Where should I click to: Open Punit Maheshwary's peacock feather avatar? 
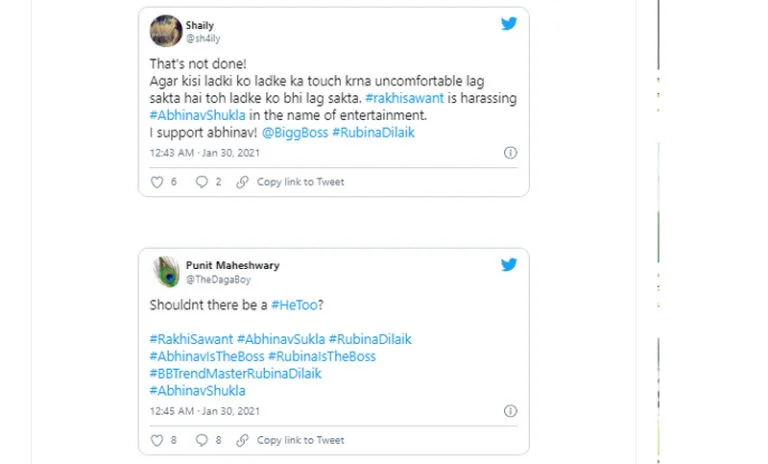[166, 271]
